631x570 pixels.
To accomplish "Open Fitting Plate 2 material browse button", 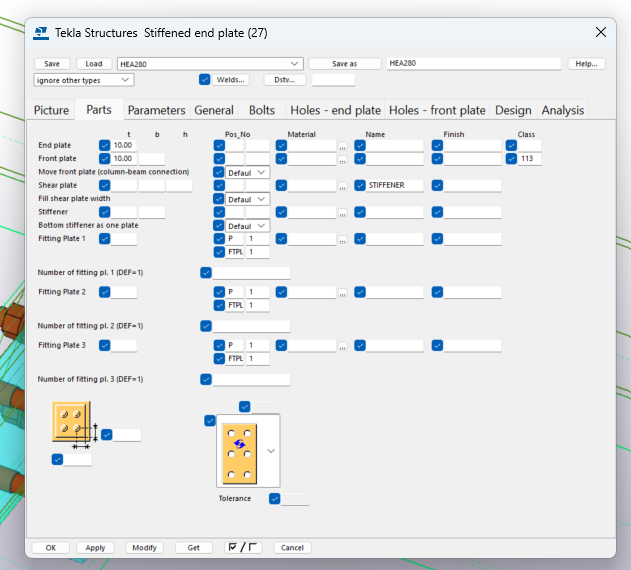I will 342,292.
